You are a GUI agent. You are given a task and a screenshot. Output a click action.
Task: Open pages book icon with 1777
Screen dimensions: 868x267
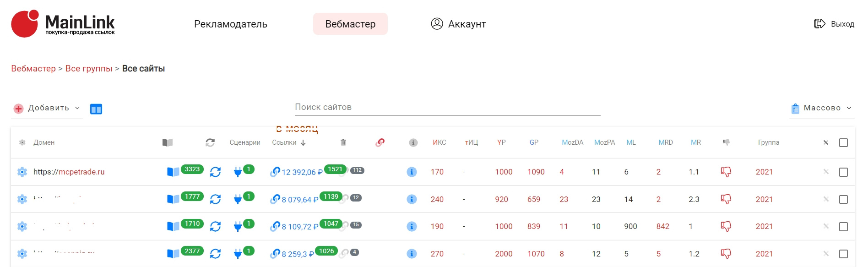pos(173,199)
